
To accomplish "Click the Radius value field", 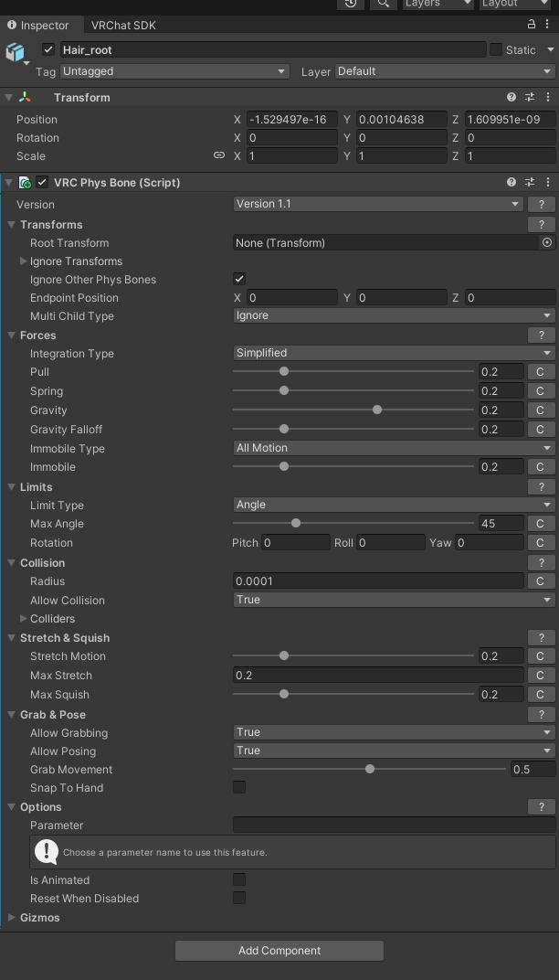I will 378,581.
